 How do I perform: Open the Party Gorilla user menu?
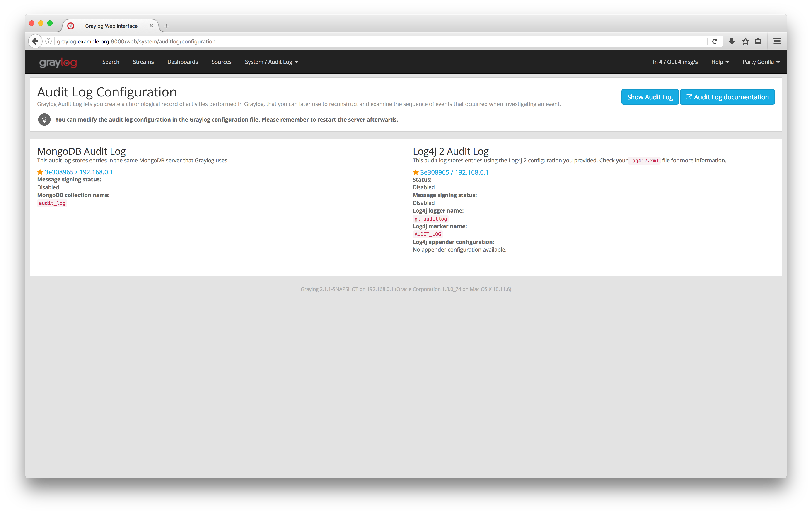tap(761, 62)
